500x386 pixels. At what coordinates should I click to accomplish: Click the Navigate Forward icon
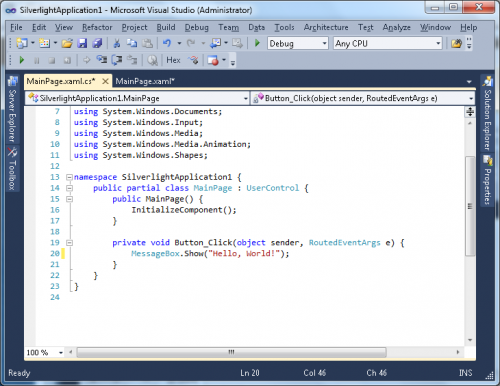coord(237,43)
